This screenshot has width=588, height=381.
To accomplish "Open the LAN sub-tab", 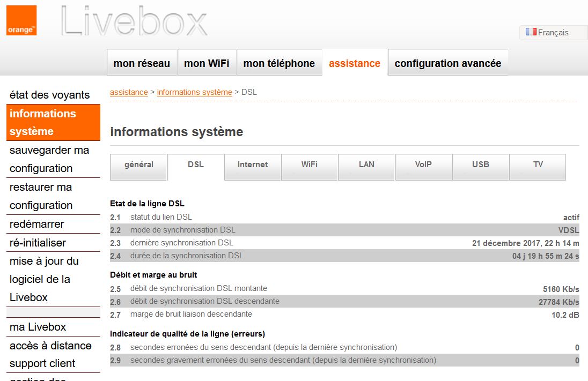I will [366, 165].
